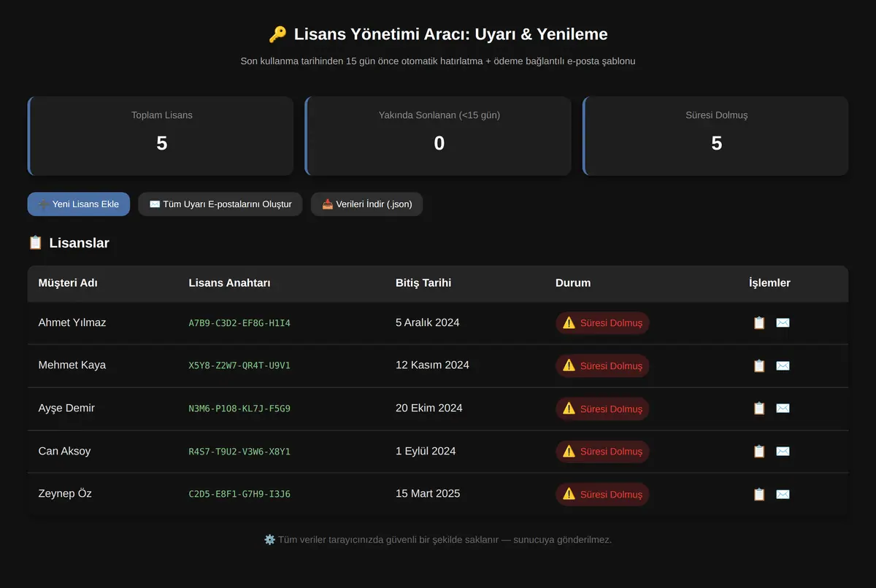Viewport: 876px width, 588px height.
Task: Click the date 1 Eylül 2024
Action: pyautogui.click(x=426, y=451)
